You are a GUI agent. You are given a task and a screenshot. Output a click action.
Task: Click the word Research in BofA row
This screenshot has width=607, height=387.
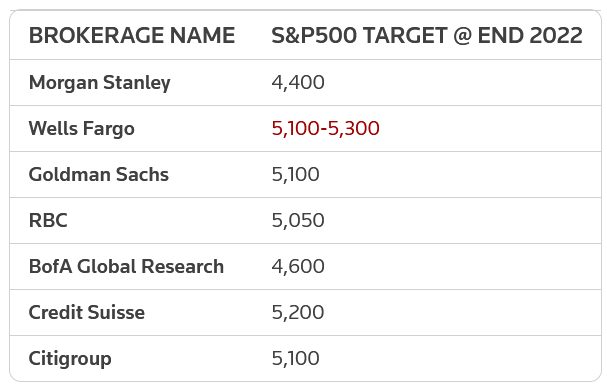182,266
